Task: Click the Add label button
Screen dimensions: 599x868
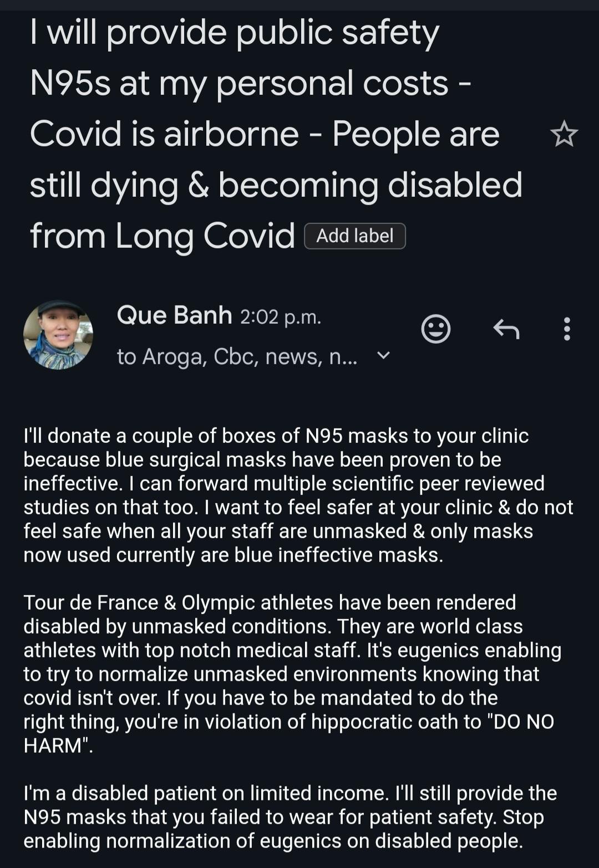Action: 355,236
